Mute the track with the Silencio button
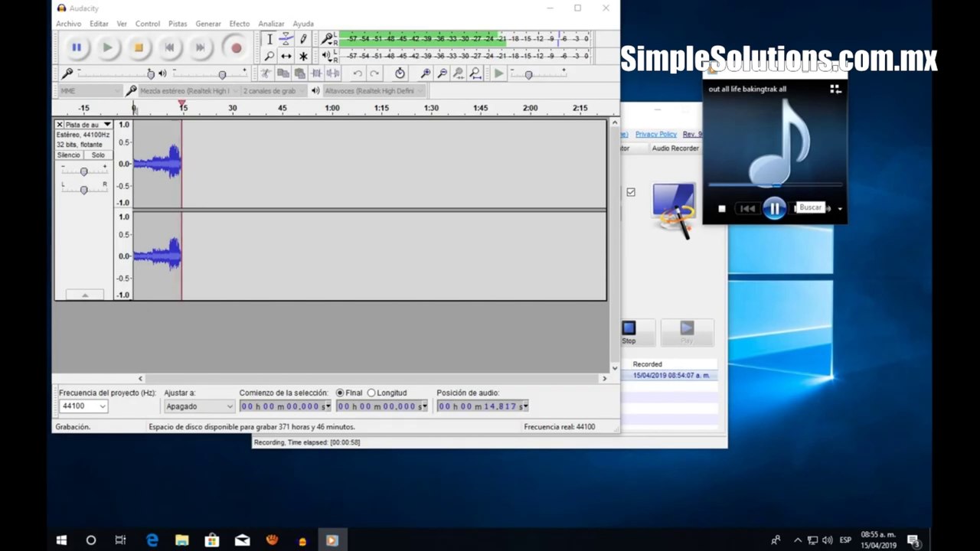The image size is (980, 551). coord(69,155)
